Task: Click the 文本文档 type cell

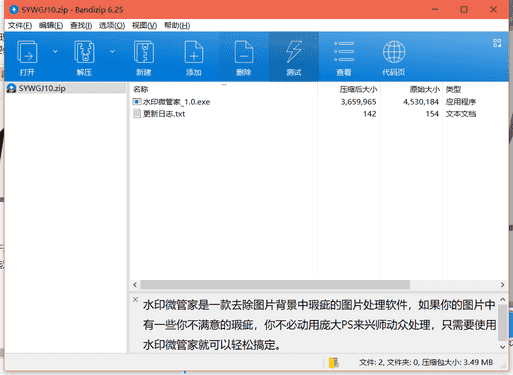Action: coord(461,114)
